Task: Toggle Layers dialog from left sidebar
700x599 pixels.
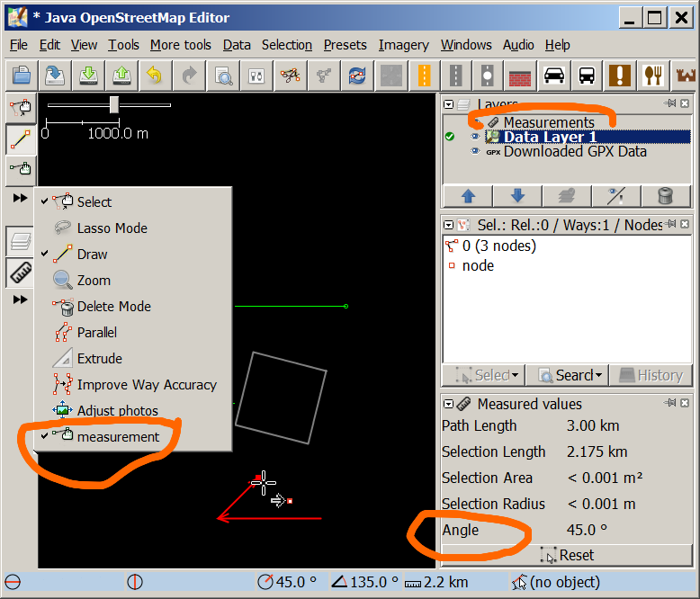Action: point(21,241)
